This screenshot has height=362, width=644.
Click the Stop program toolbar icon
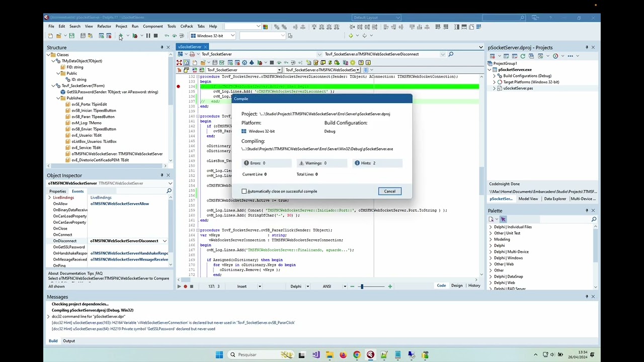point(155,36)
